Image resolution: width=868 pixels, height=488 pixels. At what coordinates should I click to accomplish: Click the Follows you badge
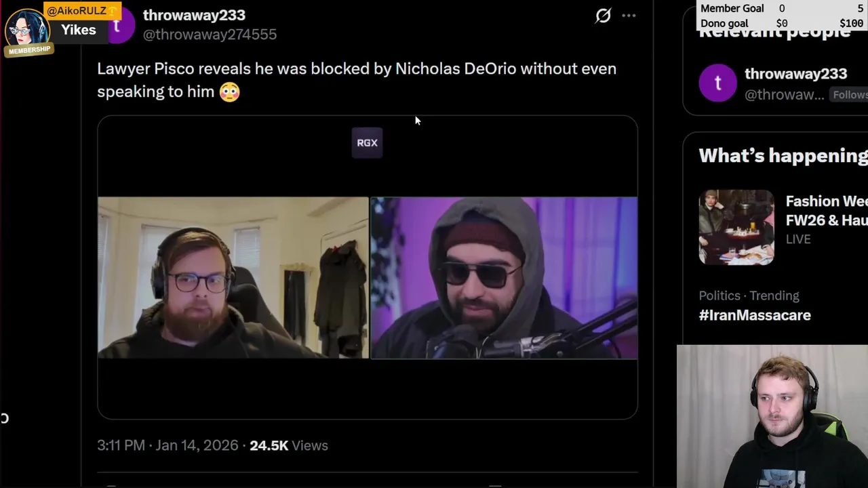pyautogui.click(x=850, y=95)
